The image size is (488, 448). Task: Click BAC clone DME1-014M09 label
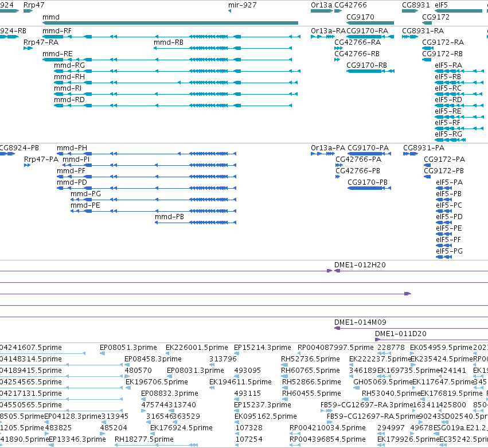point(360,322)
